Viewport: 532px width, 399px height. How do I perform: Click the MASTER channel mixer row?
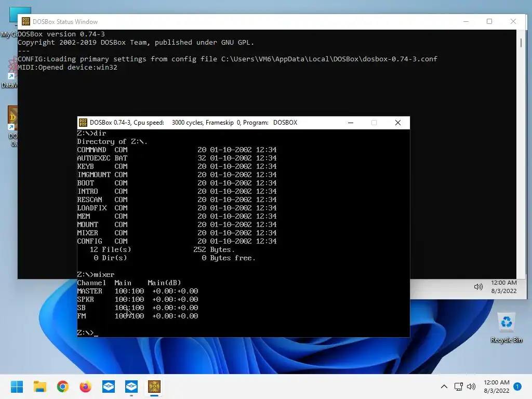pos(137,291)
